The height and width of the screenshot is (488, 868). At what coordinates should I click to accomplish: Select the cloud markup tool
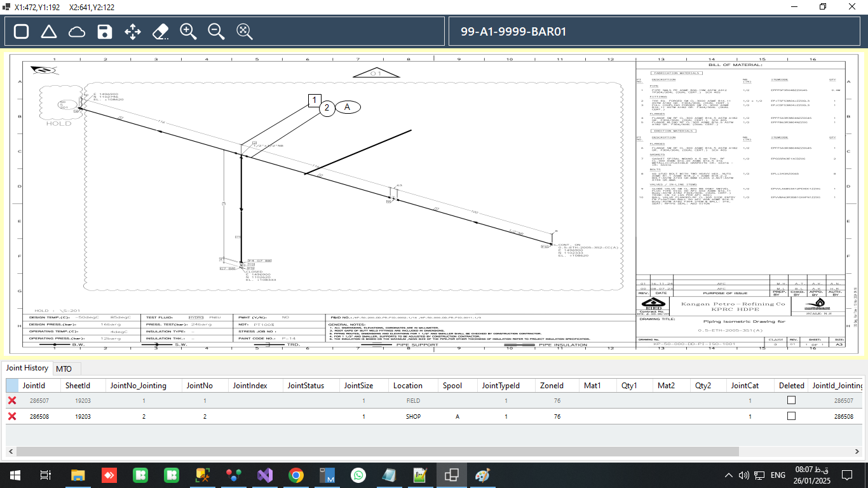(x=77, y=31)
